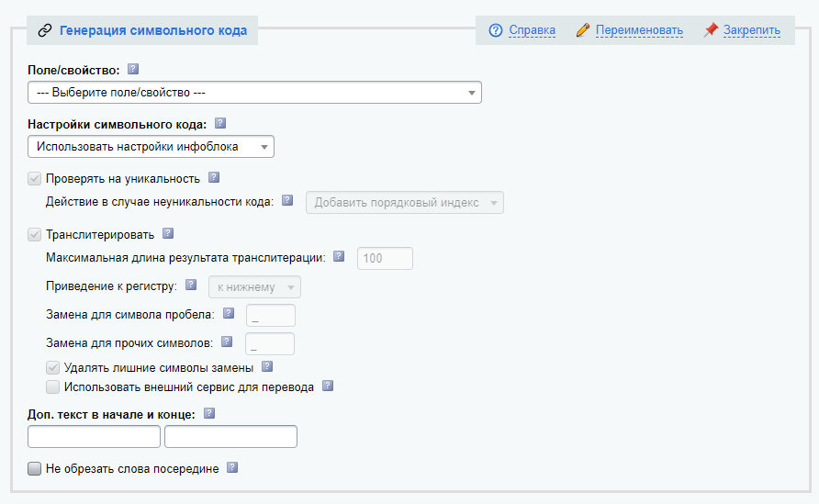819x504 pixels.
Task: Enable Не обрезать слова посередине checkbox
Action: click(x=35, y=469)
